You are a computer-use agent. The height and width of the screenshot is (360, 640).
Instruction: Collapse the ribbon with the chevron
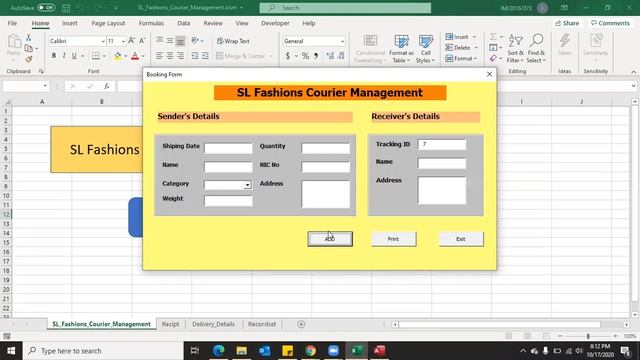pyautogui.click(x=633, y=71)
